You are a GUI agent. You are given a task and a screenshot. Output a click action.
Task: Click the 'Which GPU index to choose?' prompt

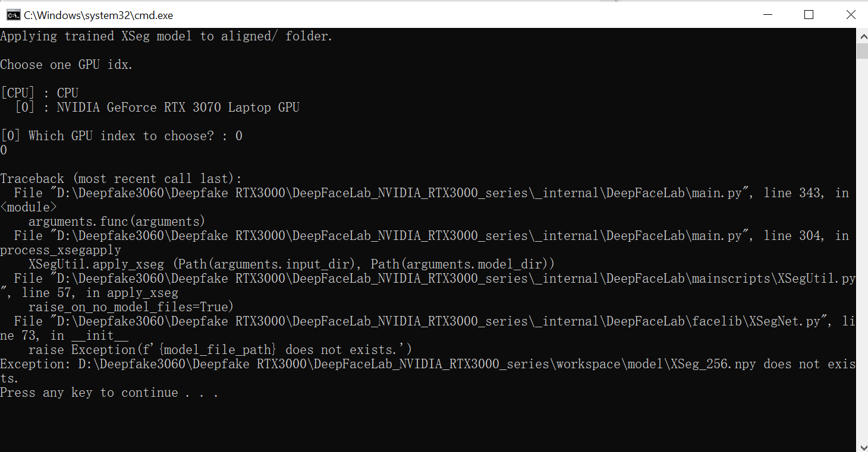pos(121,136)
